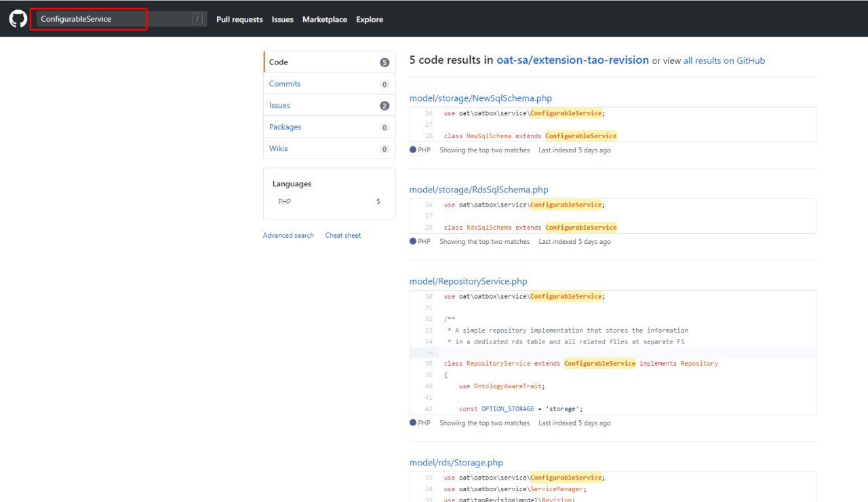Image resolution: width=868 pixels, height=502 pixels.
Task: Click "const OPTION_STORAGE = 'storage';" line
Action: (x=521, y=409)
